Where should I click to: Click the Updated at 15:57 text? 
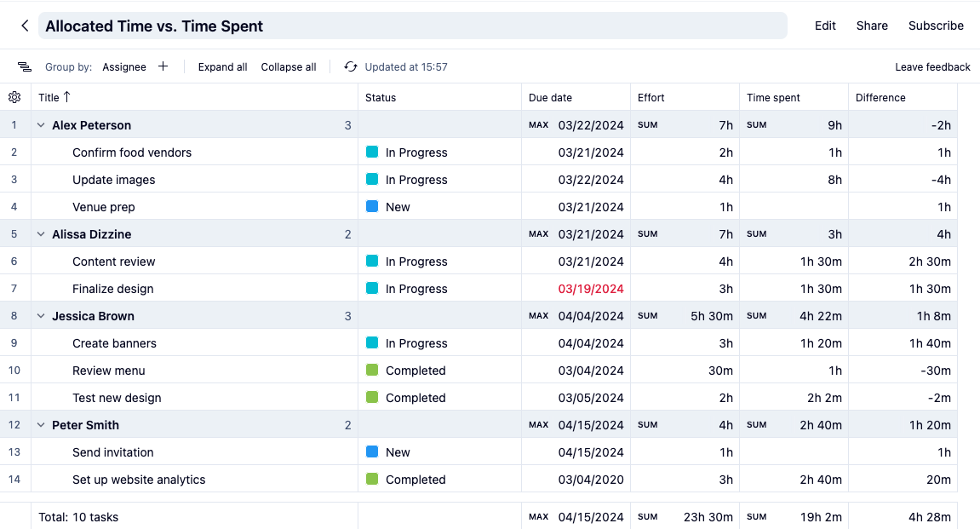(406, 67)
